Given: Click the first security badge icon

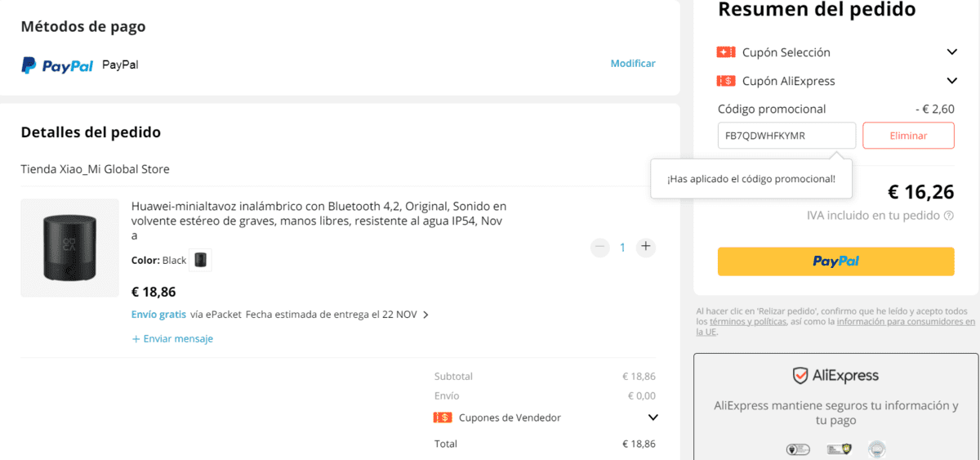Looking at the screenshot, I should (797, 449).
